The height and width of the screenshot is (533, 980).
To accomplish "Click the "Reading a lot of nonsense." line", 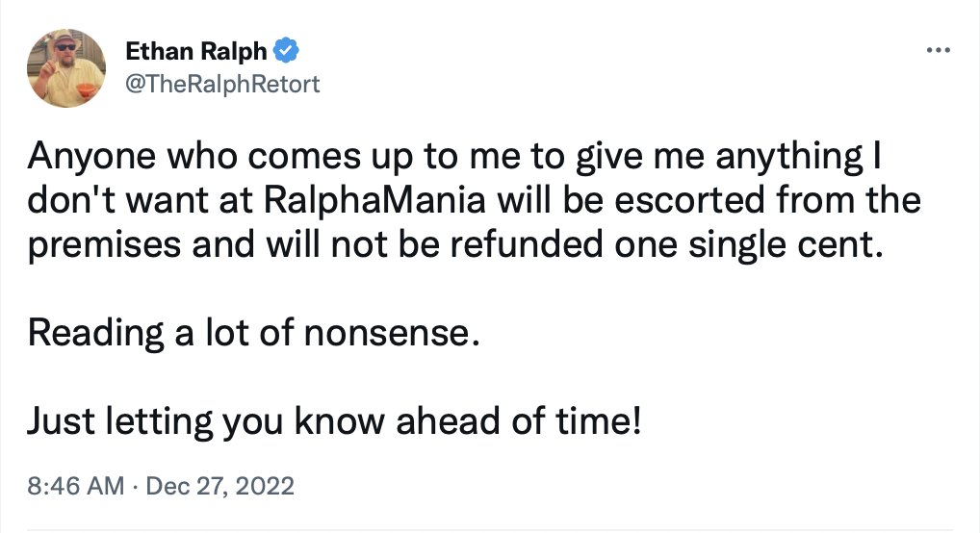I will 254,333.
